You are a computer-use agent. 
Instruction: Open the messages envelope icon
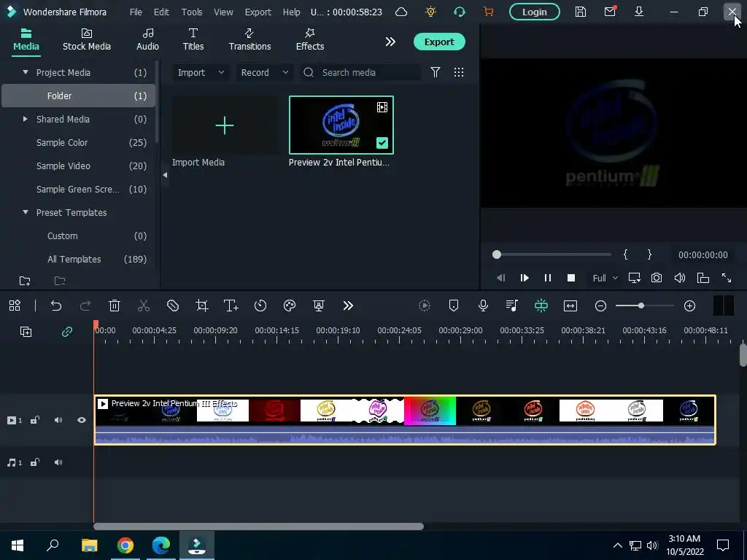click(610, 12)
